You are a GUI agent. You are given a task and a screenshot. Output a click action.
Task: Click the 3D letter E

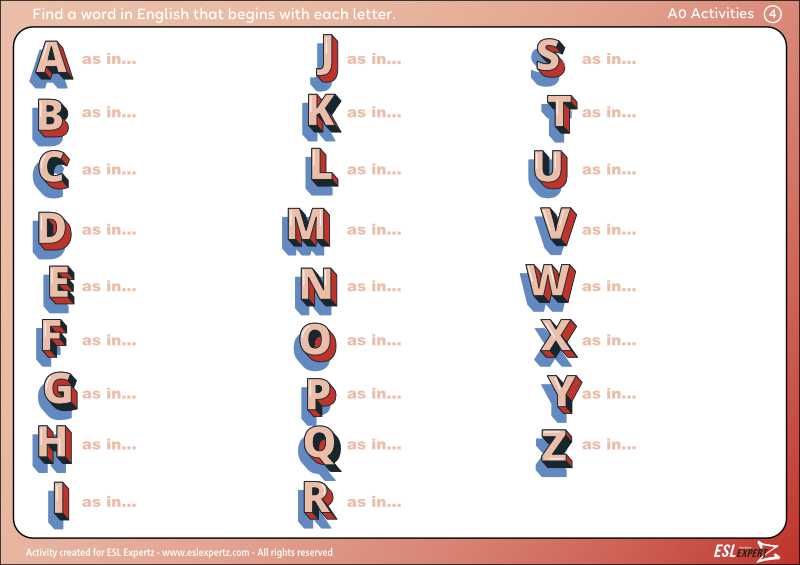tap(59, 288)
